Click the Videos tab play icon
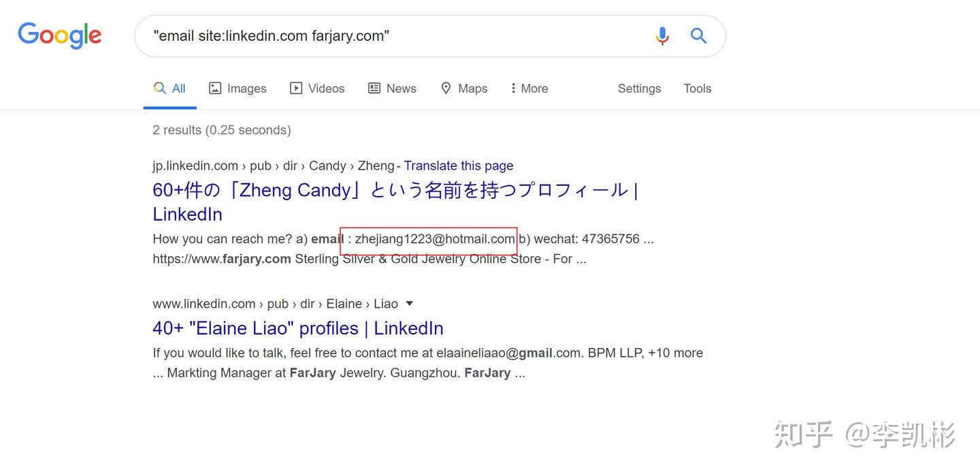Screen dimensions: 980x474 [x=296, y=89]
